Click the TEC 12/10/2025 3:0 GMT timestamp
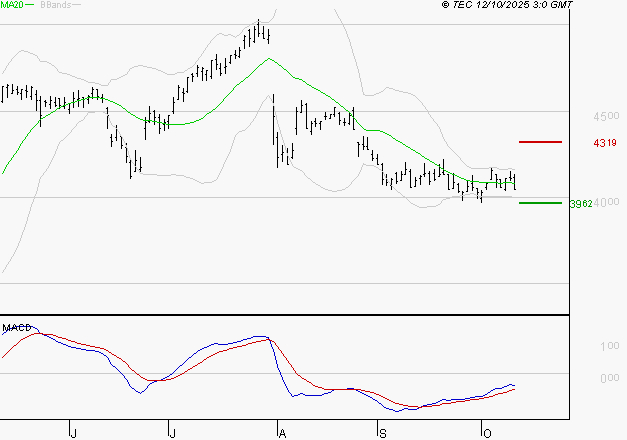The height and width of the screenshot is (440, 627). coord(507,5)
